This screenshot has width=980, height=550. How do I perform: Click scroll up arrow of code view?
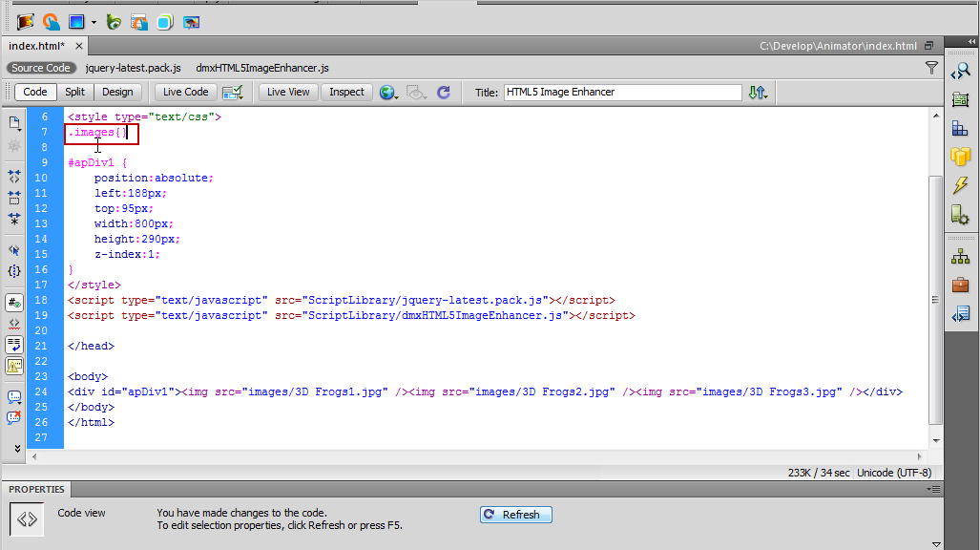pyautogui.click(x=935, y=116)
